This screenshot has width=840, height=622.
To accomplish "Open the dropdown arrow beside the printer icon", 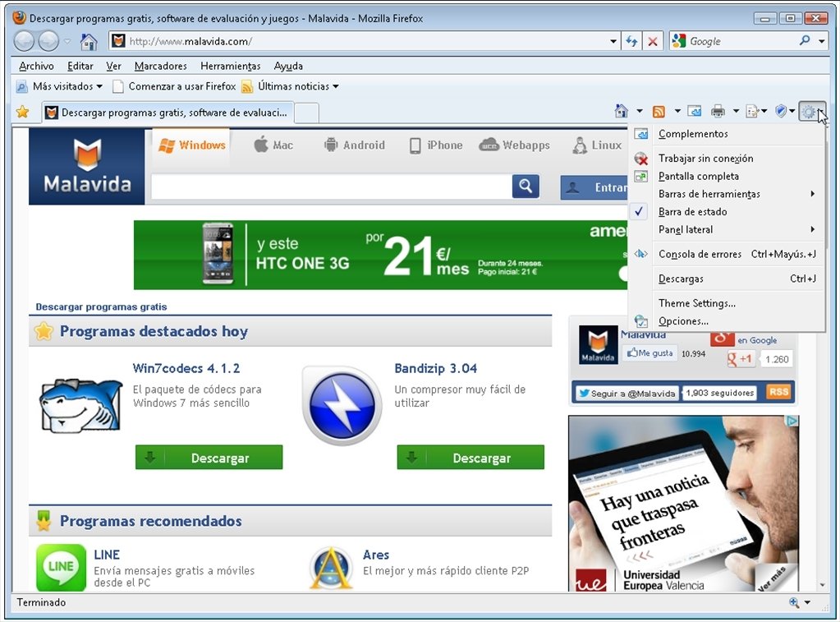I will tap(736, 112).
